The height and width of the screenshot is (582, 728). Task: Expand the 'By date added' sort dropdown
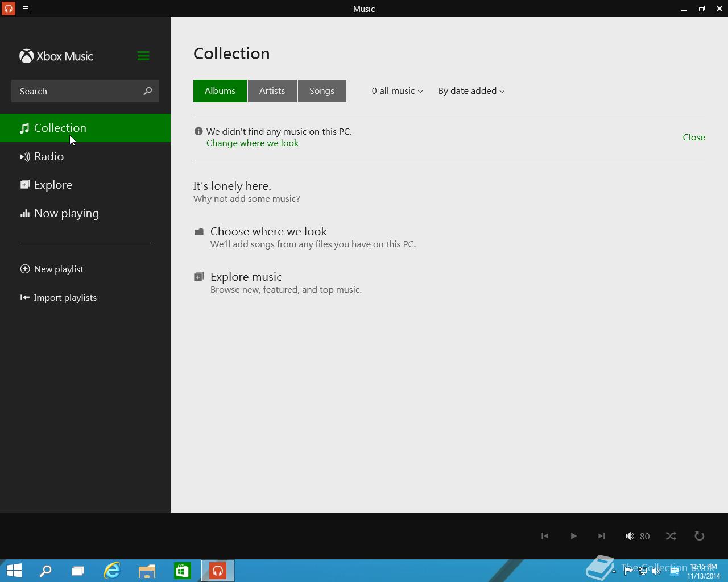pos(471,91)
